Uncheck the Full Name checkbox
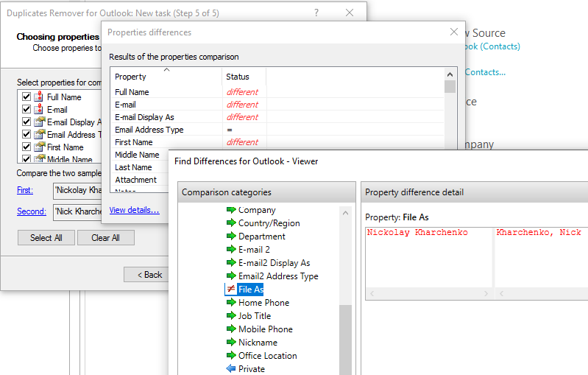This screenshot has width=588, height=375. (x=26, y=97)
